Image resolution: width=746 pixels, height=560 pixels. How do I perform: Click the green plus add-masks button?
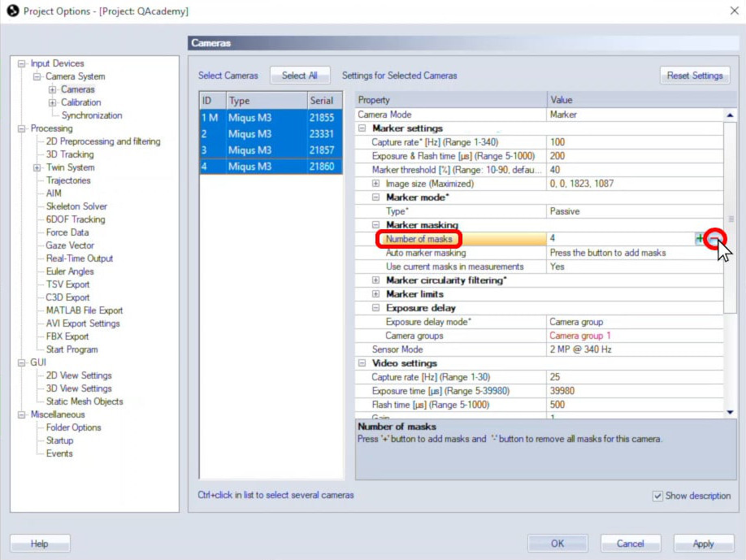[700, 239]
